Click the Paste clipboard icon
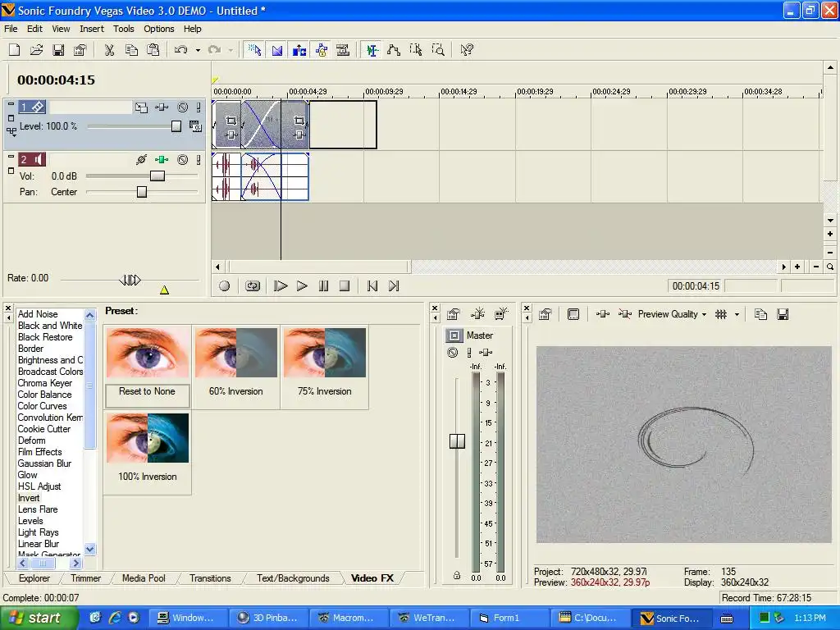This screenshot has width=840, height=630. 153,50
